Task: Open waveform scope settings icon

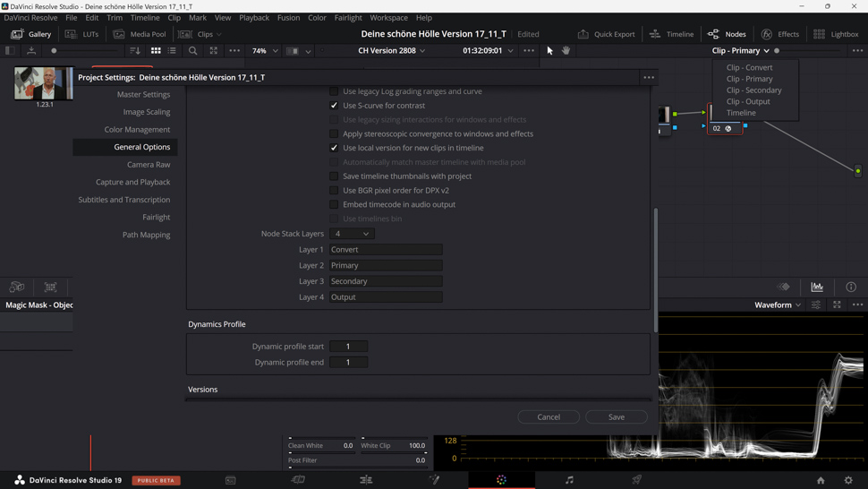Action: click(816, 305)
